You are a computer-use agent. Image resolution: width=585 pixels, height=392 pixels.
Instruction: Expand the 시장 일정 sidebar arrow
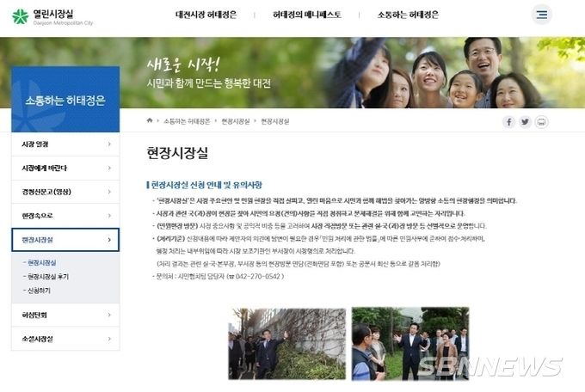pos(109,144)
